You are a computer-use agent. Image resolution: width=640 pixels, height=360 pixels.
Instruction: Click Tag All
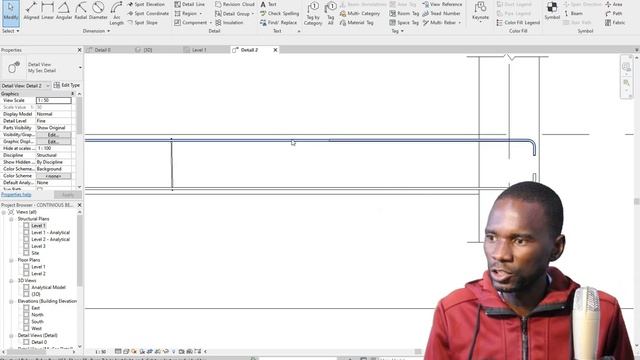point(331,13)
